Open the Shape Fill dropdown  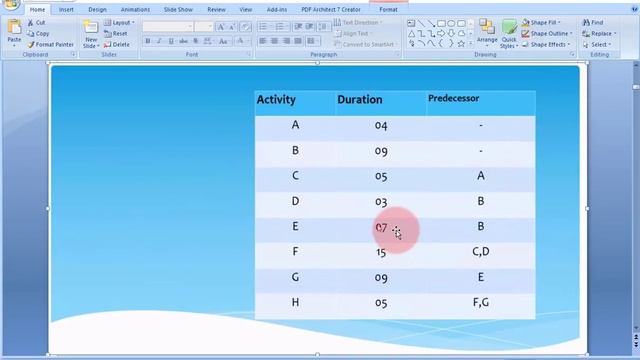click(542, 23)
